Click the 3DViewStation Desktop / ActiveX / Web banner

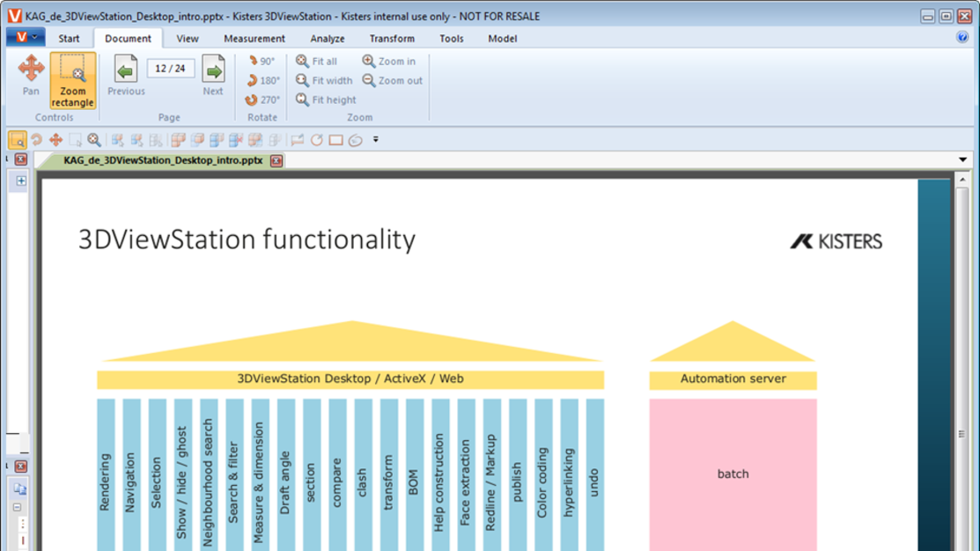click(350, 379)
